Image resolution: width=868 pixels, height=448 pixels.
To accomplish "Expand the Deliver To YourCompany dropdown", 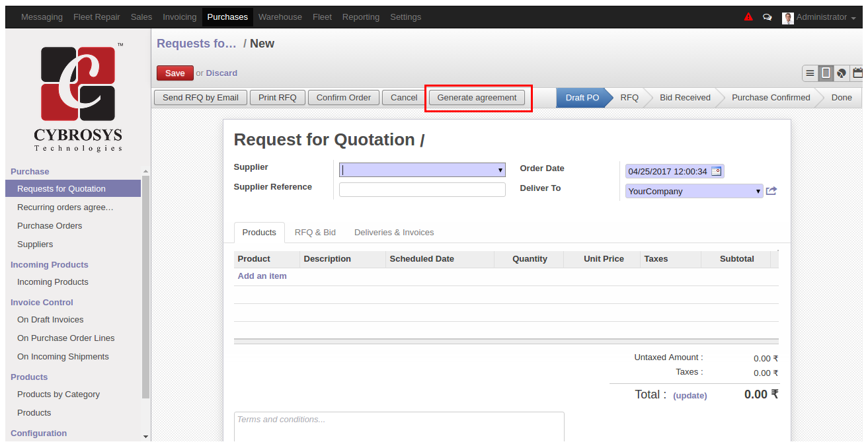I will (694, 191).
